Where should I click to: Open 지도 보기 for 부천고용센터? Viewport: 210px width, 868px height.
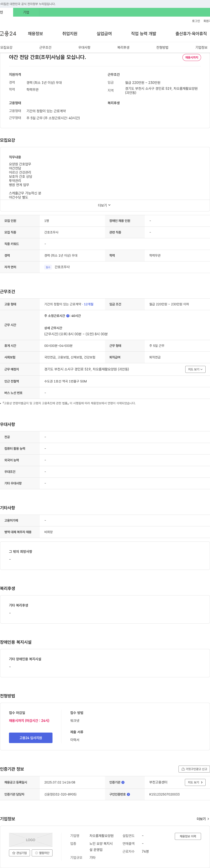pos(195,782)
